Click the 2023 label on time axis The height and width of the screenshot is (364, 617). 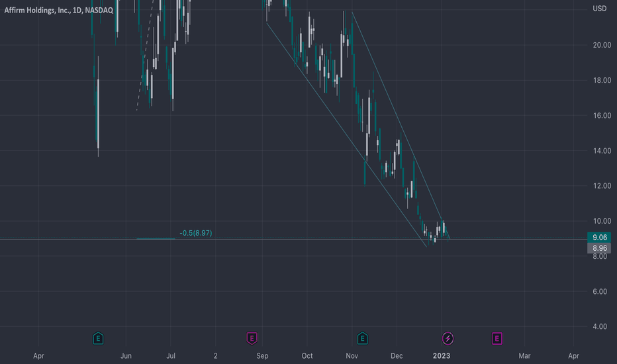coord(442,356)
